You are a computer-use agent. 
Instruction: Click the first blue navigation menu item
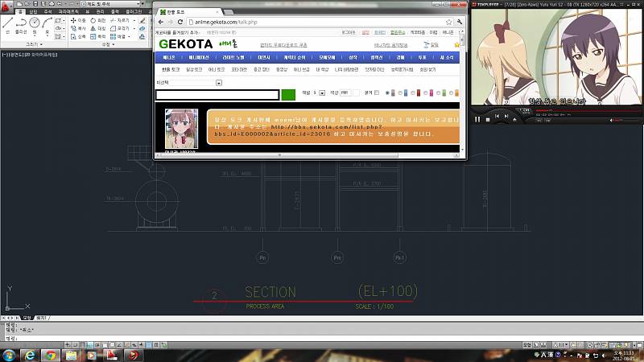tap(168, 58)
